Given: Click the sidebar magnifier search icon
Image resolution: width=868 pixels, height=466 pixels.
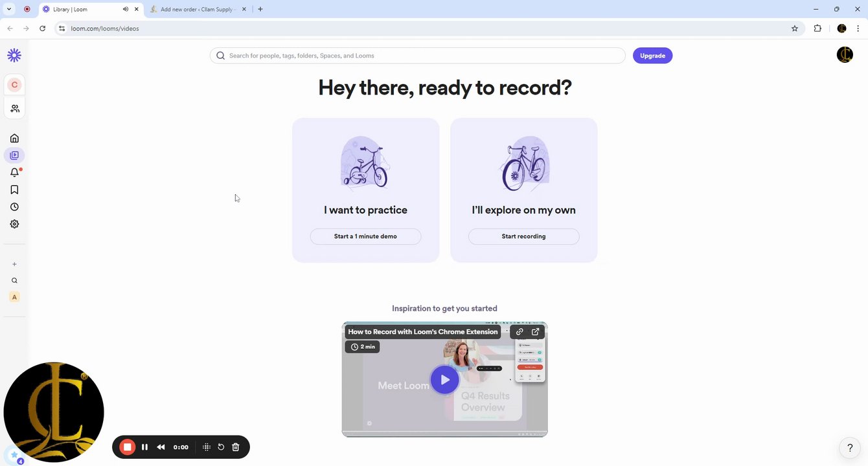Looking at the screenshot, I should click(14, 281).
